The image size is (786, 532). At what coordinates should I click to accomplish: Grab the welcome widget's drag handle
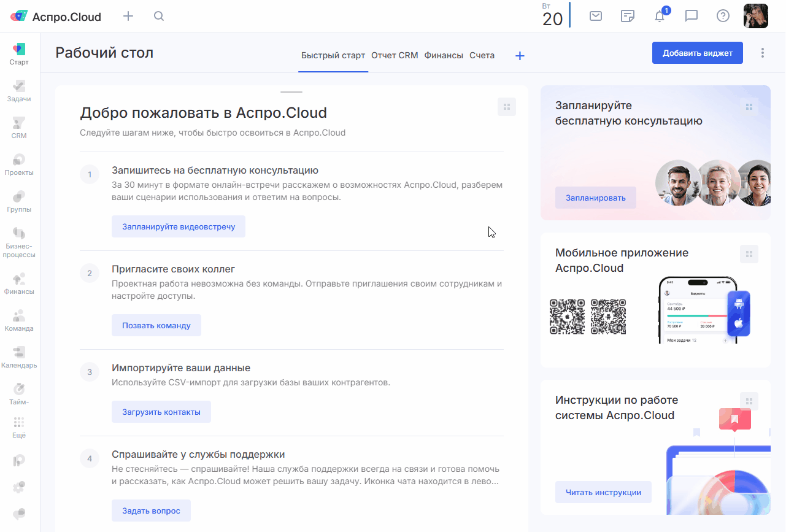click(507, 107)
